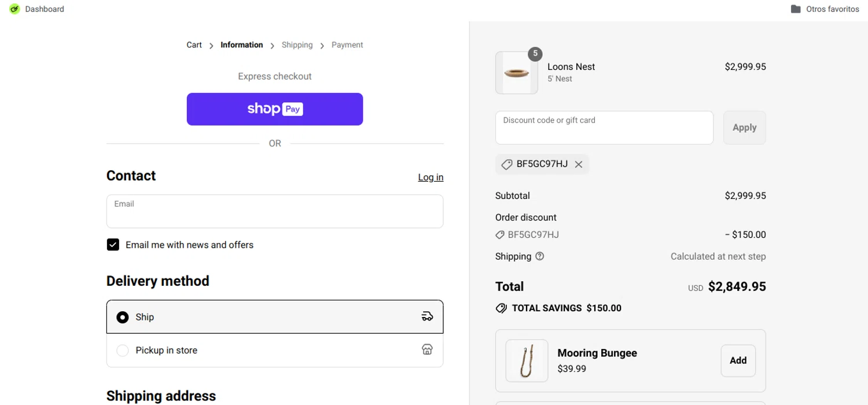Click the Loons Nest product name
The height and width of the screenshot is (405, 868).
click(x=571, y=67)
